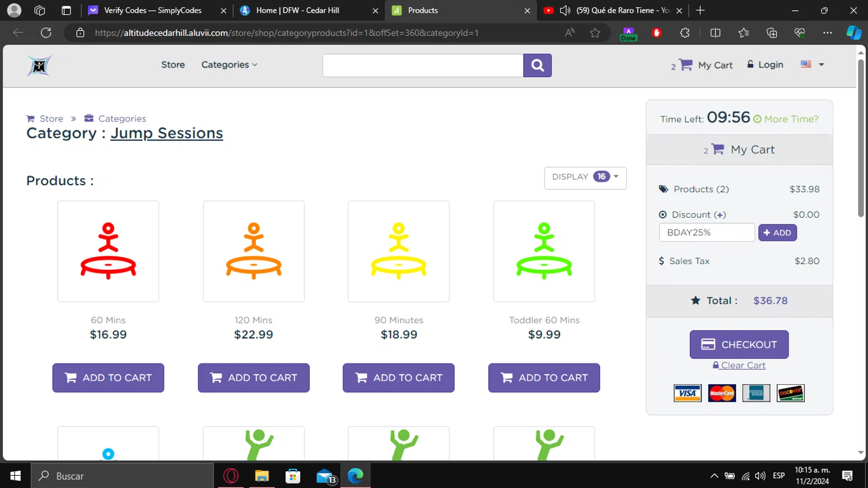Screen dimensions: 868x488
Task: Expand the Discount plus toggle
Action: 720,215
